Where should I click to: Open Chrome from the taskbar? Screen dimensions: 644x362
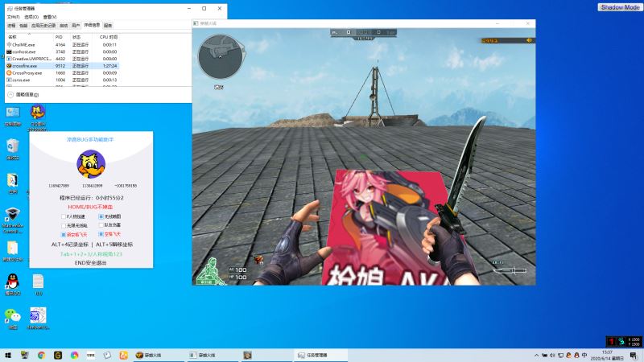(41, 355)
